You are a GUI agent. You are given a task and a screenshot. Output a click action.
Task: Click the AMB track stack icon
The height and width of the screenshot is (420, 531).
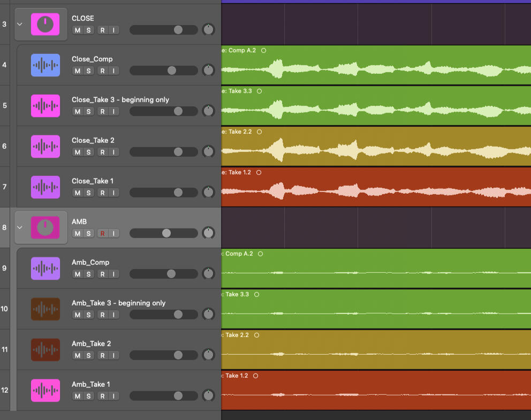tap(45, 228)
